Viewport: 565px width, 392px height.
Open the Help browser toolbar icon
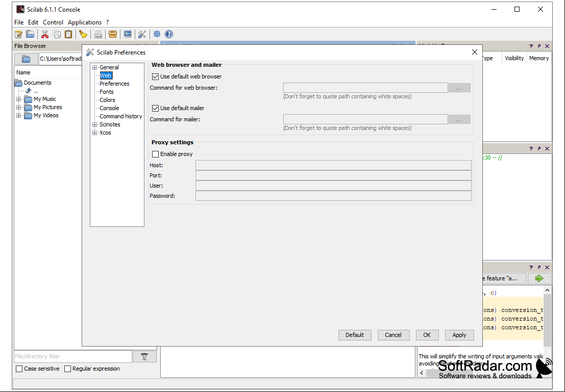pyautogui.click(x=168, y=34)
